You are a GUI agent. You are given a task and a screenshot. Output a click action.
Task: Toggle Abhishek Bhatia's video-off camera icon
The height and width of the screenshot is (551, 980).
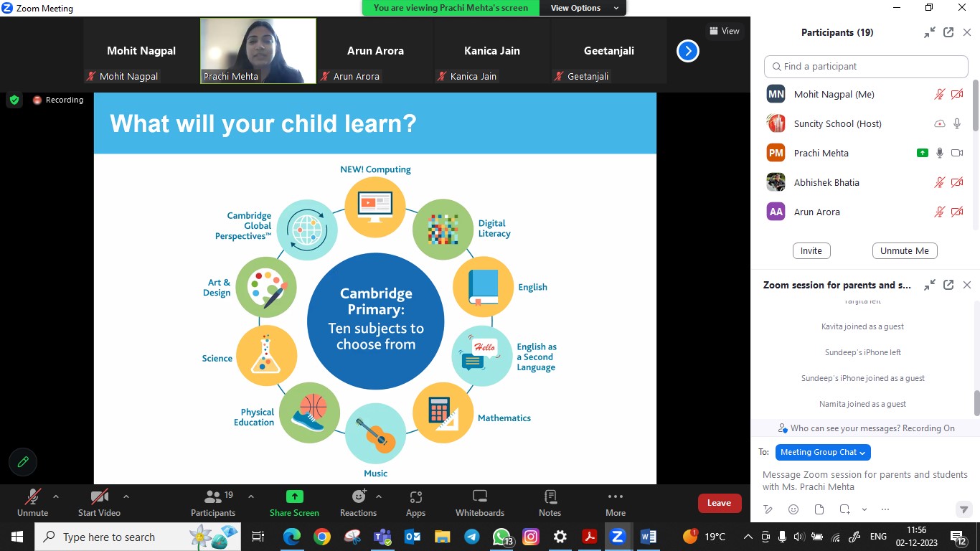(x=957, y=182)
